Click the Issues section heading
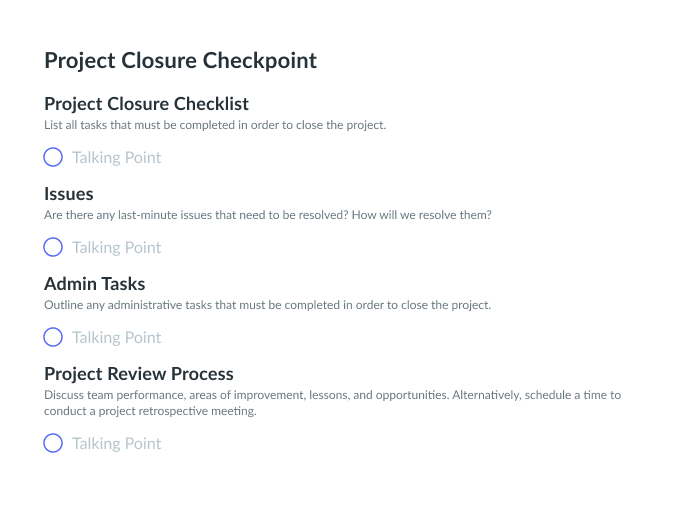684x528 pixels. click(69, 194)
